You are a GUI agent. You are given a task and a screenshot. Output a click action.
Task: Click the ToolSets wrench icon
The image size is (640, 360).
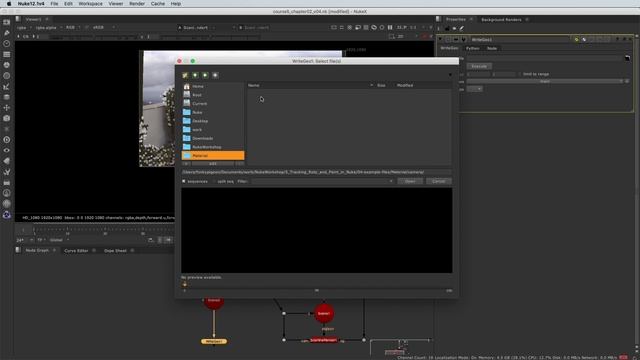[7, 172]
